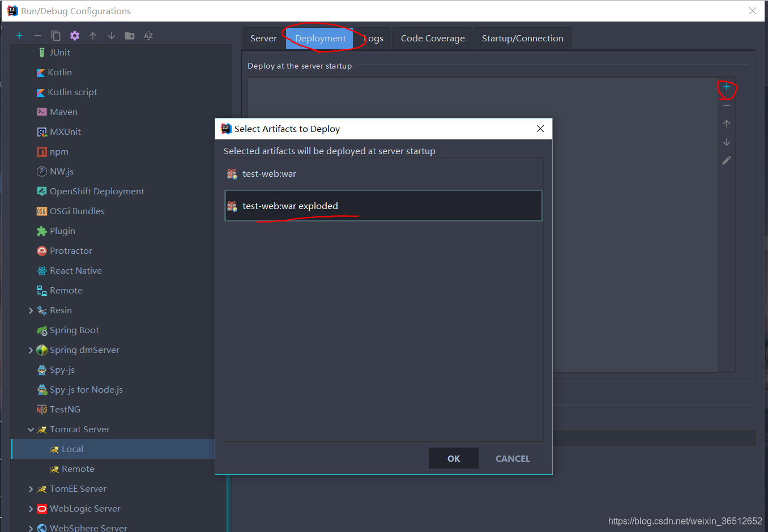This screenshot has height=532, width=768.
Task: Cancel the Select Artifacts dialog
Action: pyautogui.click(x=513, y=458)
